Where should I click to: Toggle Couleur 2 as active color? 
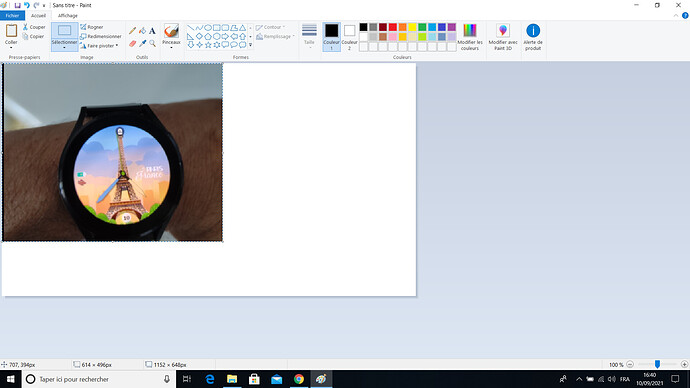point(349,37)
